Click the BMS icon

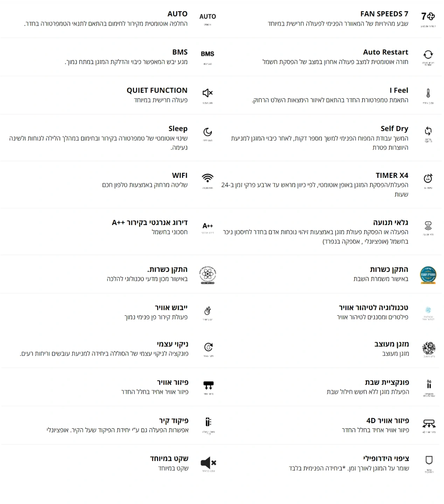click(208, 54)
